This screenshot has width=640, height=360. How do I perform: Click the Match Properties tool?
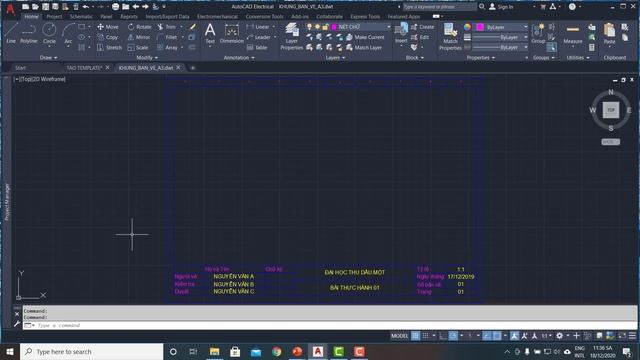(x=450, y=36)
